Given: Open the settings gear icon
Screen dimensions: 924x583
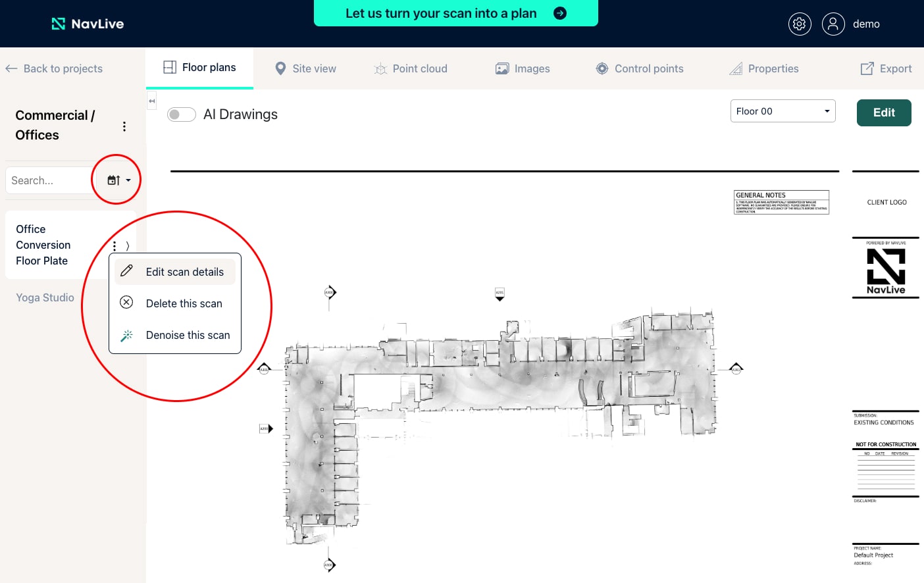Looking at the screenshot, I should click(800, 24).
